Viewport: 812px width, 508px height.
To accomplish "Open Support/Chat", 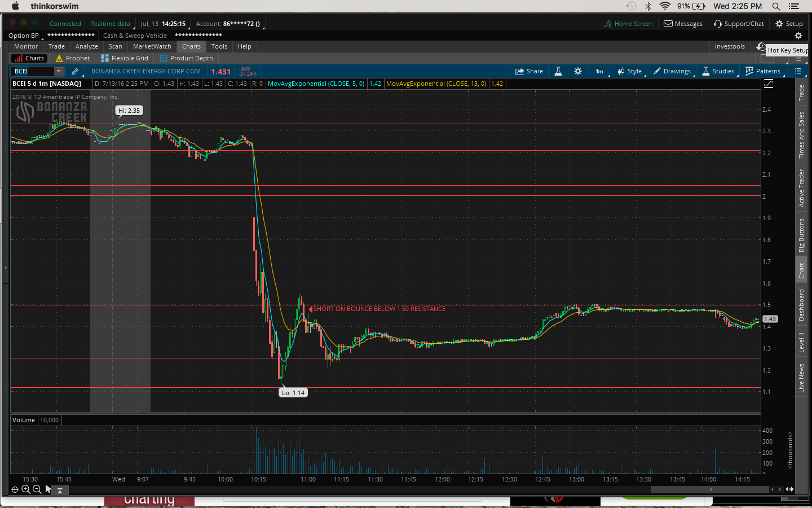I will [x=739, y=24].
